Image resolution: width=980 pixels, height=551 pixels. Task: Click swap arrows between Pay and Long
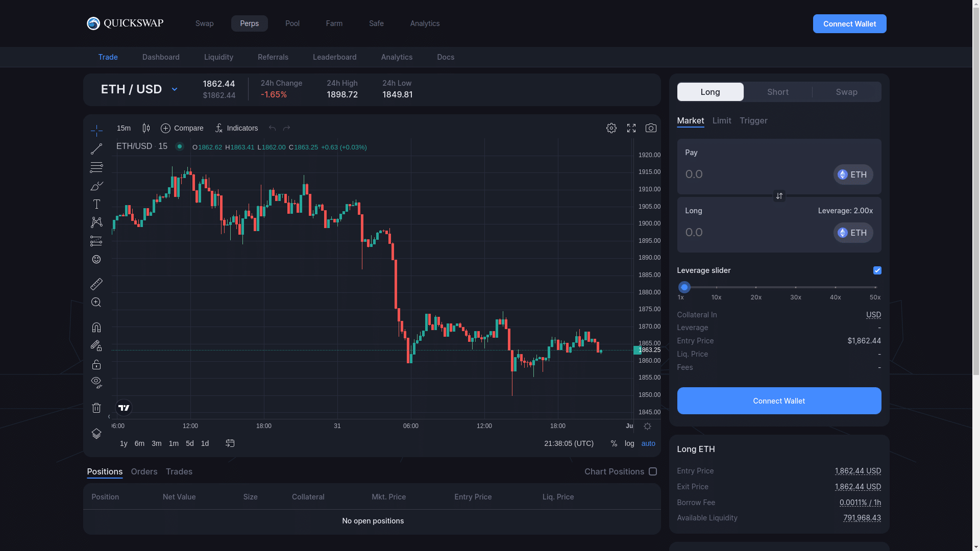(x=779, y=196)
